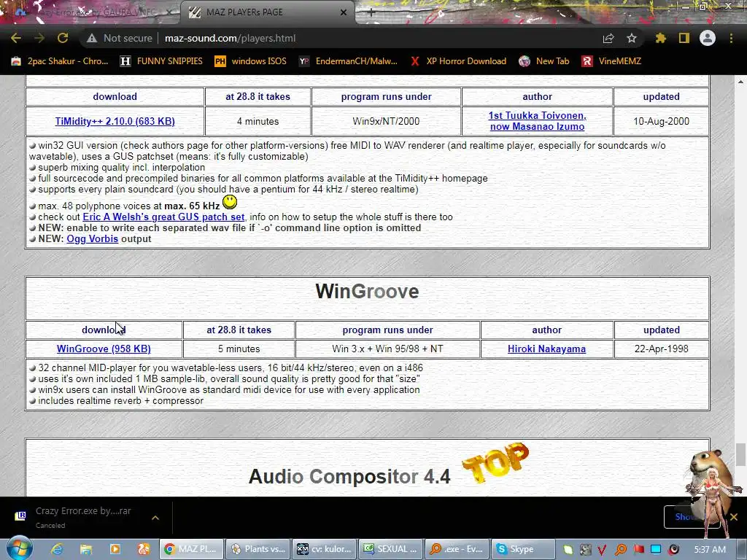Open Eric A Welsh's great GUS patch set link
Image resolution: width=747 pixels, height=560 pixels.
coord(163,217)
